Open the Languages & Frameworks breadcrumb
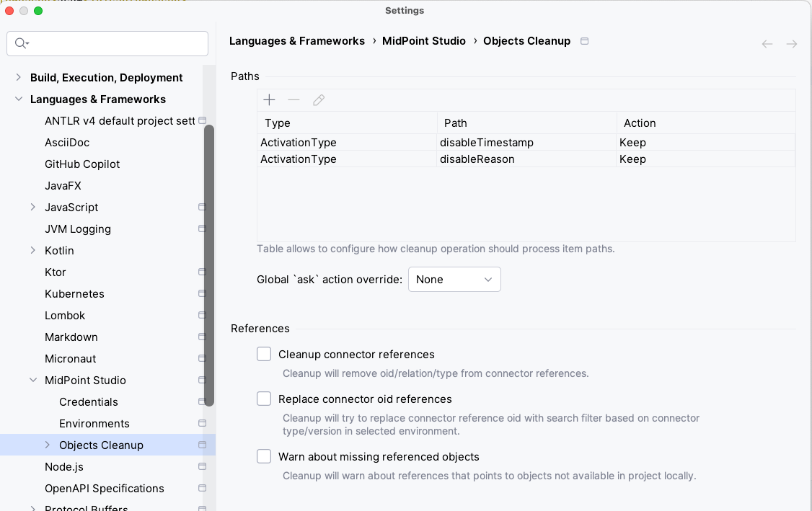Viewport: 812px width, 511px height. click(297, 41)
